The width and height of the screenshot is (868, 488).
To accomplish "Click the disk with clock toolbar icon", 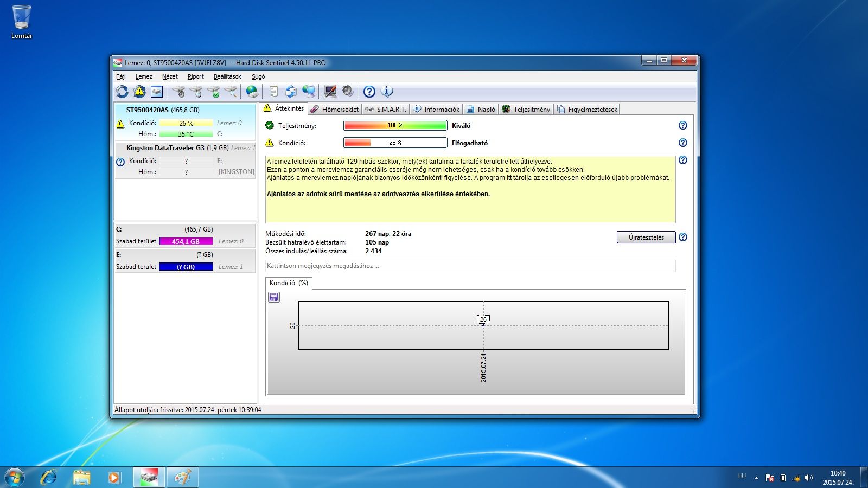I will click(196, 92).
